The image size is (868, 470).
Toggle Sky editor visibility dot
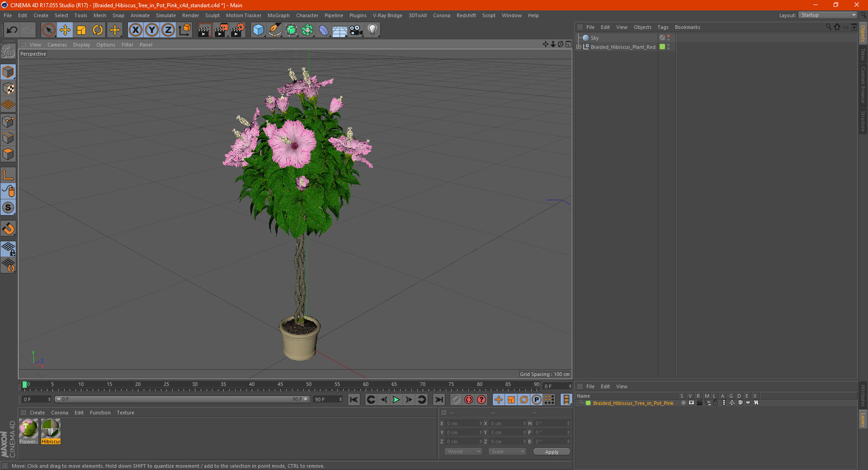[668, 36]
